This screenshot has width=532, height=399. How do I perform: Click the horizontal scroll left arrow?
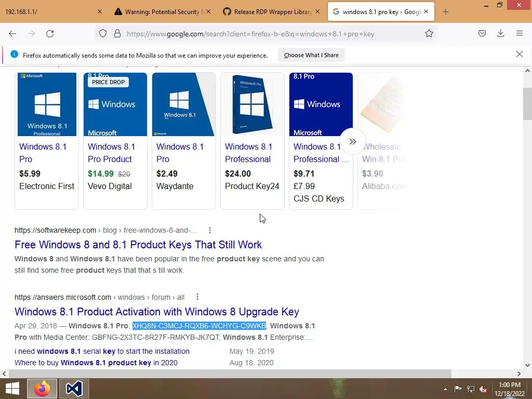[x=4, y=374]
